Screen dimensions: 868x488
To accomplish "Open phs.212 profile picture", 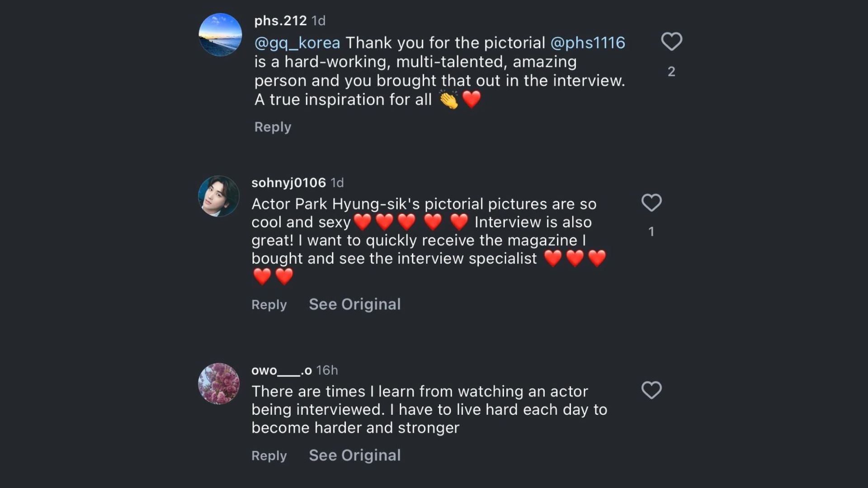I will coord(220,35).
